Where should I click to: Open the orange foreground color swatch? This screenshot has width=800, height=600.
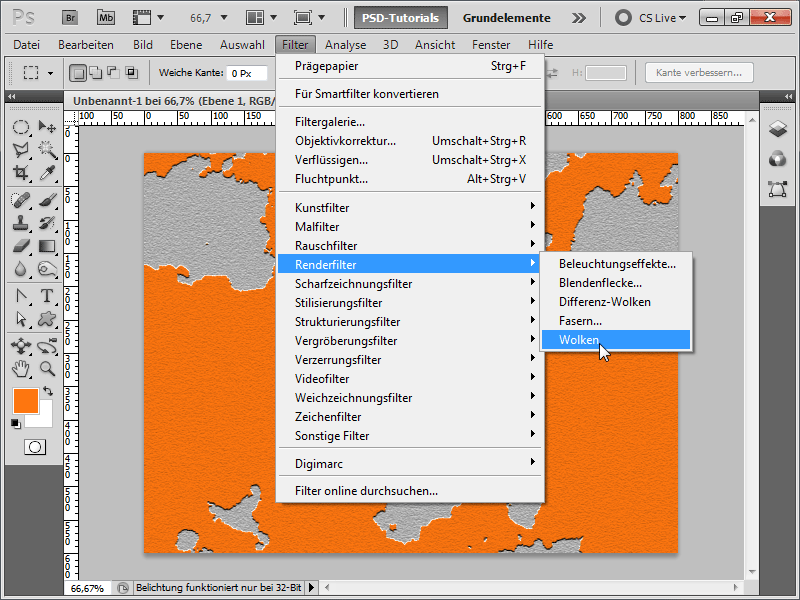point(26,401)
